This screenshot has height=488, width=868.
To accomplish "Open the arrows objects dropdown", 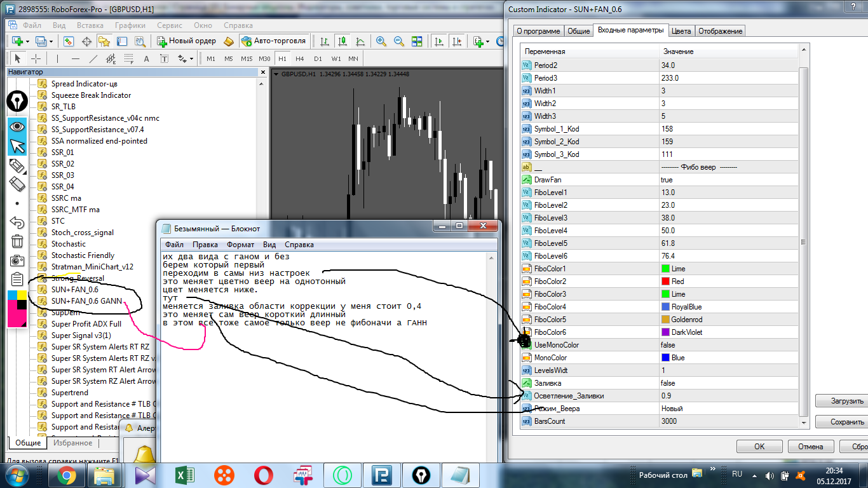I will coord(191,58).
